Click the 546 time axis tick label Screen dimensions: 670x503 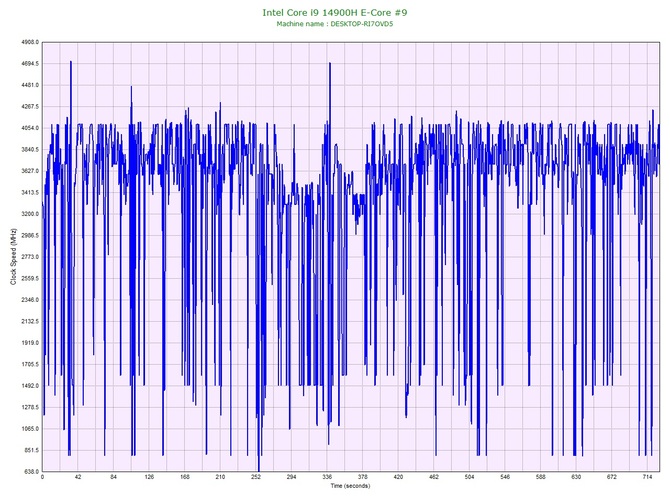[505, 477]
